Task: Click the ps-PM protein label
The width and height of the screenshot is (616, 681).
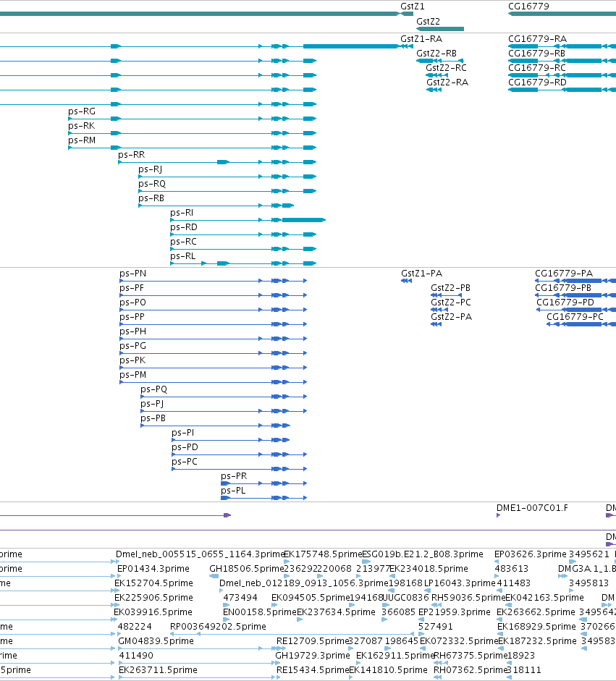Action: [133, 375]
